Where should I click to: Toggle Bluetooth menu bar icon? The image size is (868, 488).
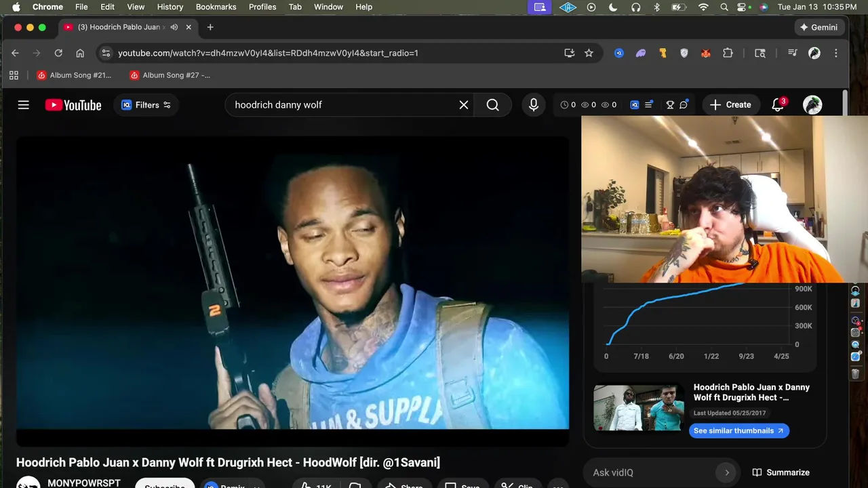coord(656,7)
